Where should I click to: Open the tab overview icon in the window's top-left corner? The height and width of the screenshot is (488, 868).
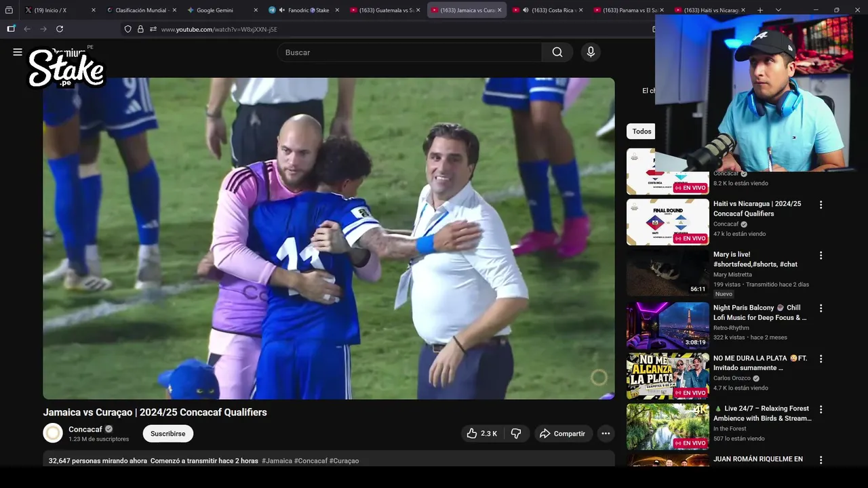tap(9, 10)
